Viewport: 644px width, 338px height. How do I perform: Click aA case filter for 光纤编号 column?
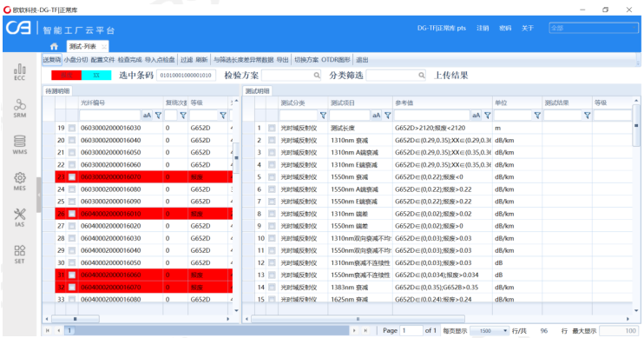tap(147, 116)
